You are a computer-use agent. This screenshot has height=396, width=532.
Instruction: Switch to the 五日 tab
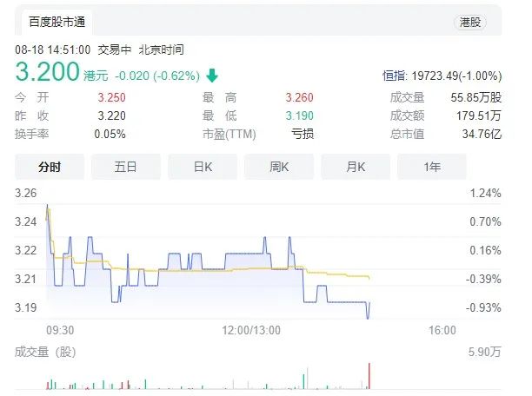pyautogui.click(x=125, y=166)
